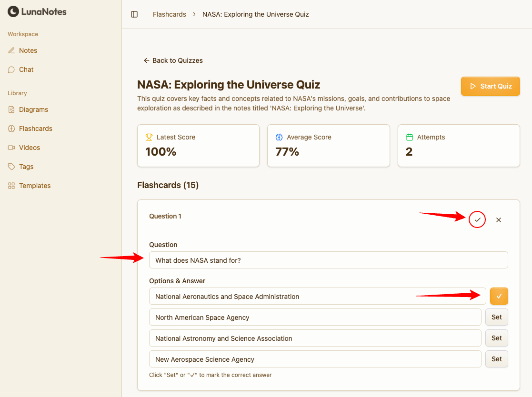The height and width of the screenshot is (397, 532).
Task: Open the Tags section
Action: pos(26,167)
